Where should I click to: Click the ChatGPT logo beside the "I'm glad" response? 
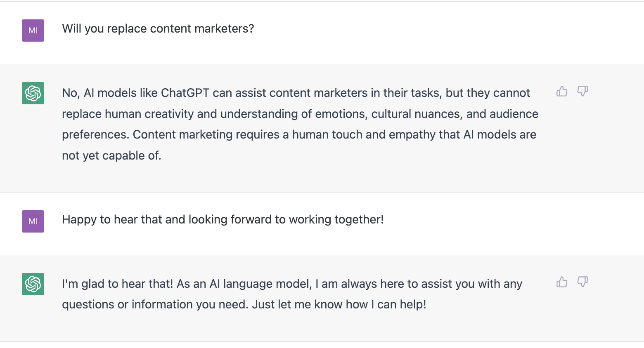click(x=33, y=284)
